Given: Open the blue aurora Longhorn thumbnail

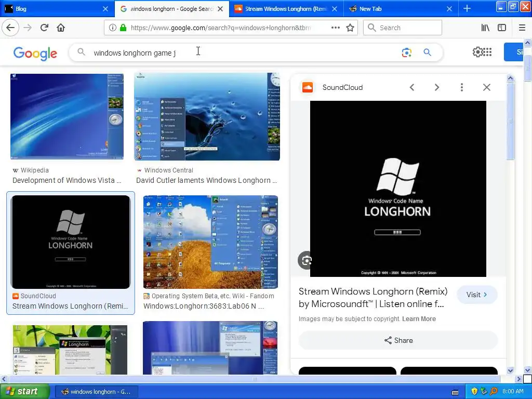Looking at the screenshot, I should (210, 348).
